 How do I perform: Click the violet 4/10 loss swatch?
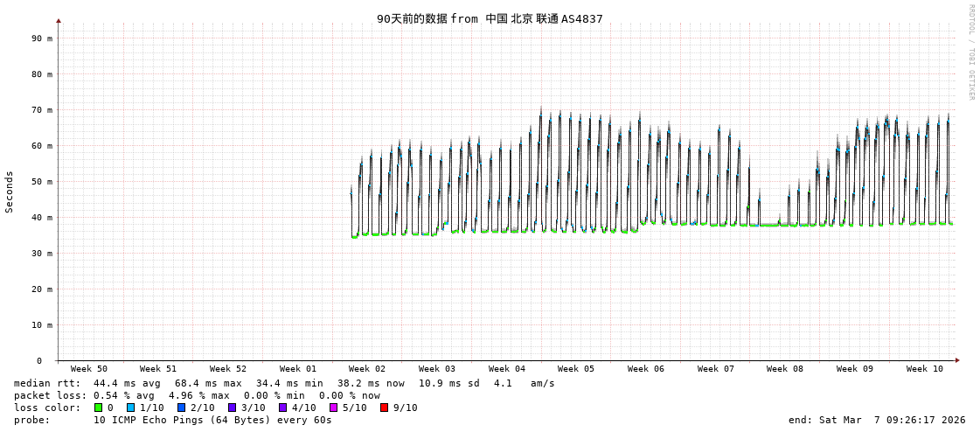283,408
